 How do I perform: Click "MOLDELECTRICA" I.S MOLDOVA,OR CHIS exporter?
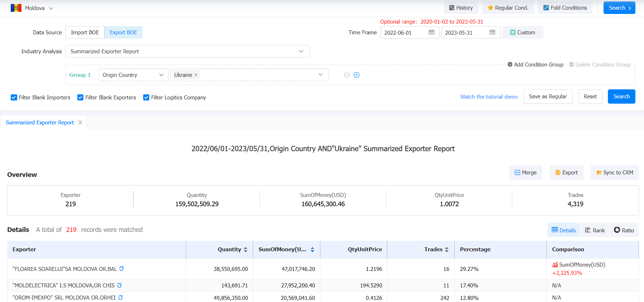[64, 286]
